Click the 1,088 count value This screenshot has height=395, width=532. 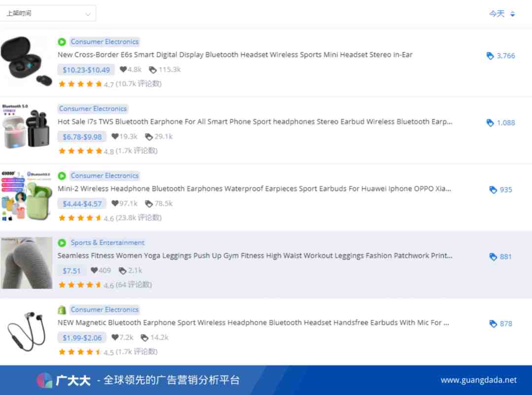(506, 123)
